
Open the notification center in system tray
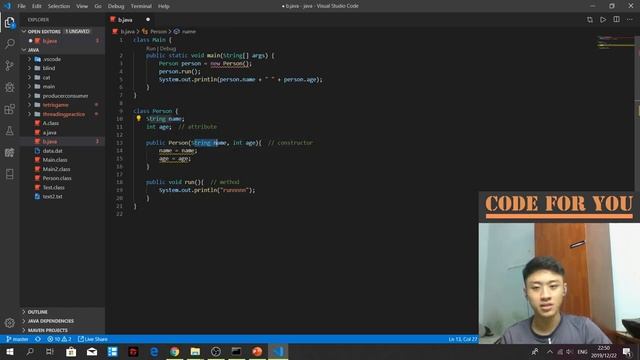click(627, 351)
